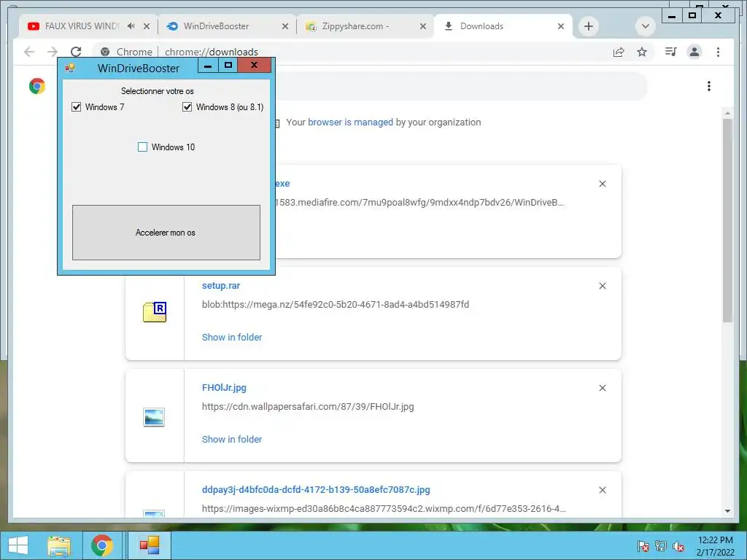Maximize the WinDriveBooster window

coord(228,65)
